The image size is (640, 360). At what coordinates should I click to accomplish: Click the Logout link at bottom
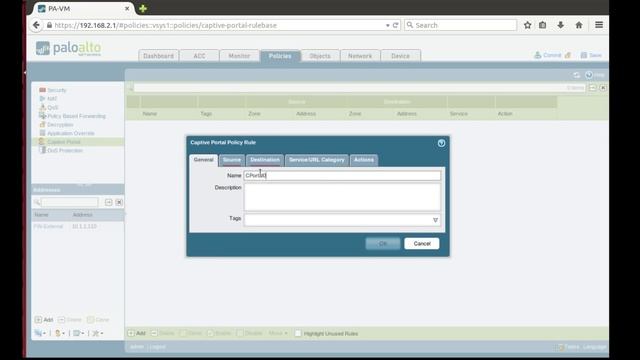pos(158,347)
